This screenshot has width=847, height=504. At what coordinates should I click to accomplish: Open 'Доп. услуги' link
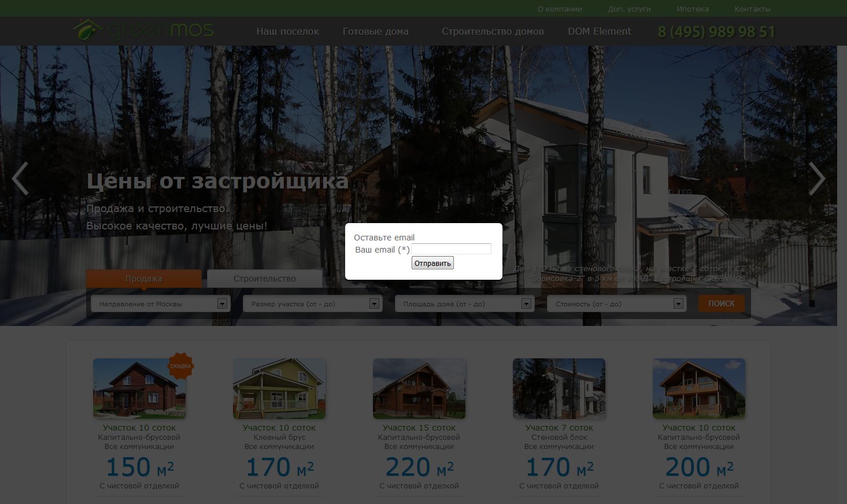(x=629, y=9)
